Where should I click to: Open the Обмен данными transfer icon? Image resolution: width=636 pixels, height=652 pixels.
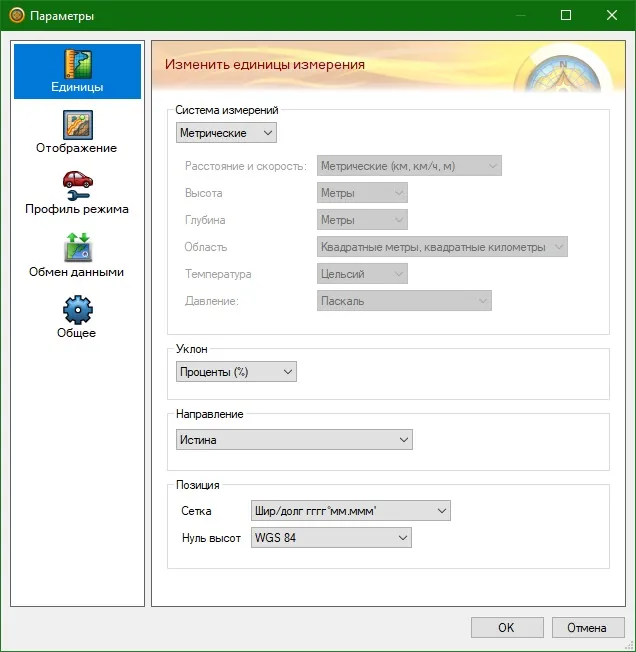[x=78, y=247]
